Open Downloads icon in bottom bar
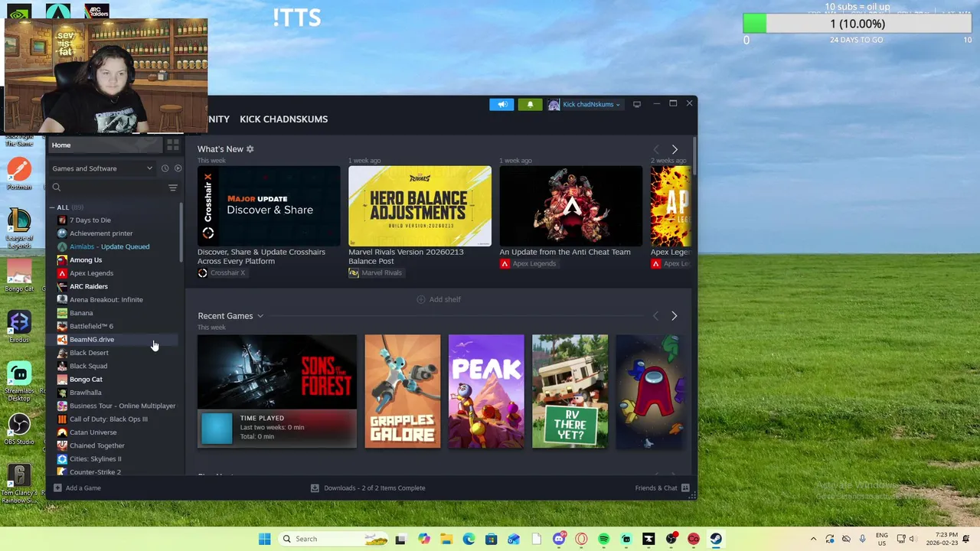980x551 pixels. tap(315, 487)
